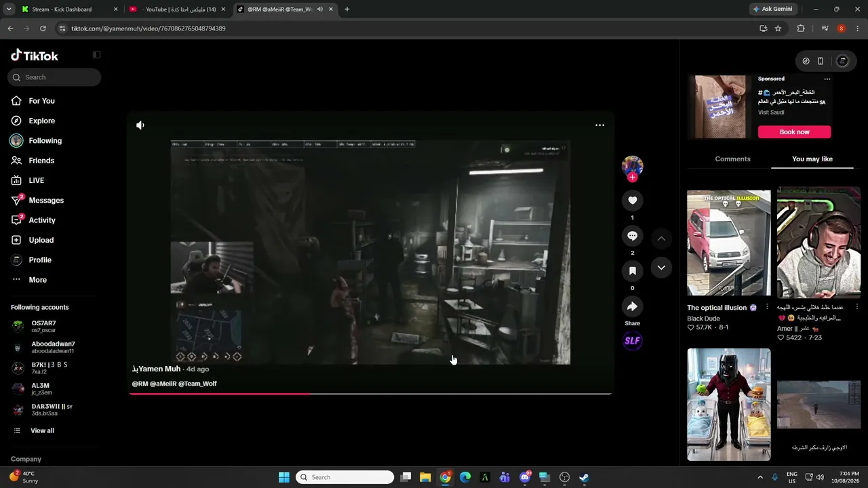This screenshot has width=868, height=488.
Task: Go to the previous video with up chevron
Action: pos(661,239)
